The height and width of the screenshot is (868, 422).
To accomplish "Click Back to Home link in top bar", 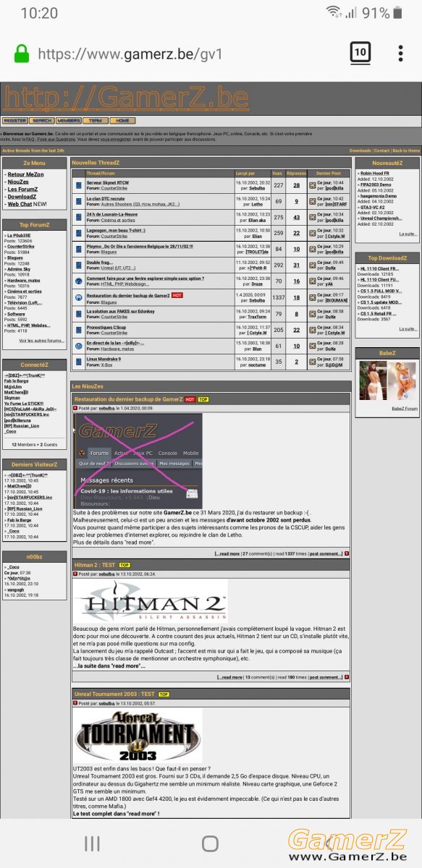I will [x=405, y=150].
